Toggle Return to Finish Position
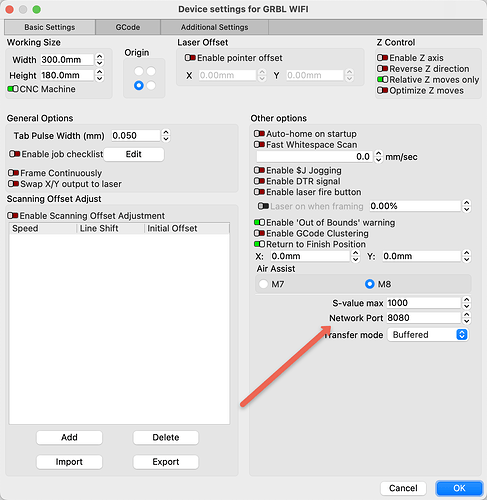 coord(259,244)
